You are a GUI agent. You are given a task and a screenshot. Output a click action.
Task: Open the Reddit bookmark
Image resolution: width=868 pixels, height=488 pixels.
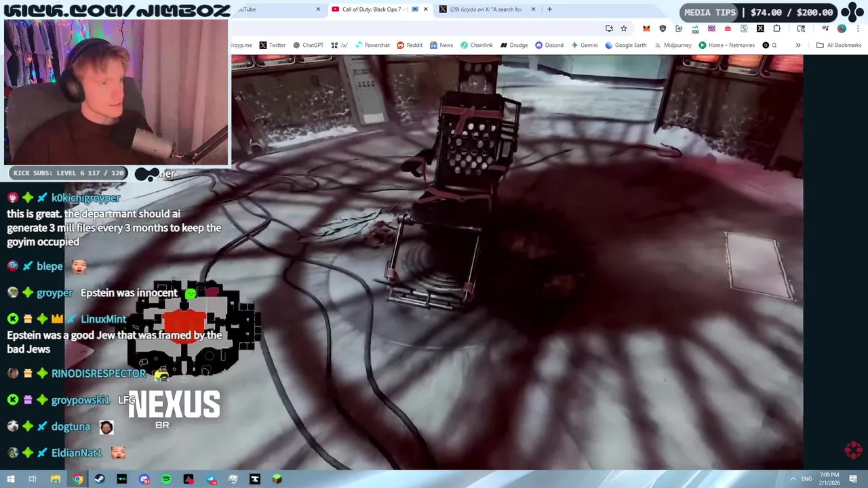click(410, 45)
